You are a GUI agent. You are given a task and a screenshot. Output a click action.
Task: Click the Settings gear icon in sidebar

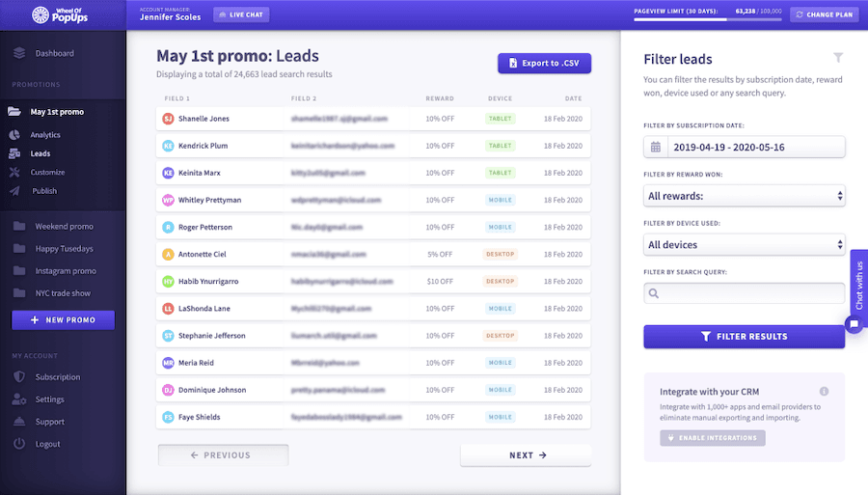[18, 399]
